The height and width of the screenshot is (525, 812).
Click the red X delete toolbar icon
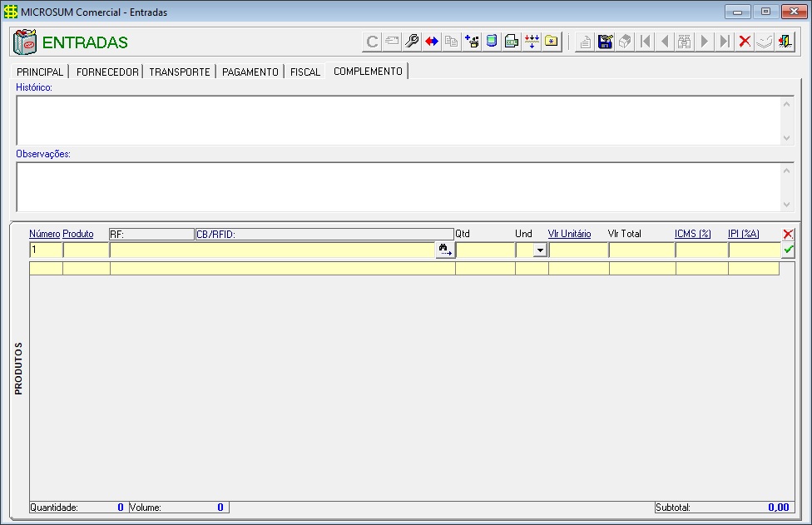coord(745,42)
